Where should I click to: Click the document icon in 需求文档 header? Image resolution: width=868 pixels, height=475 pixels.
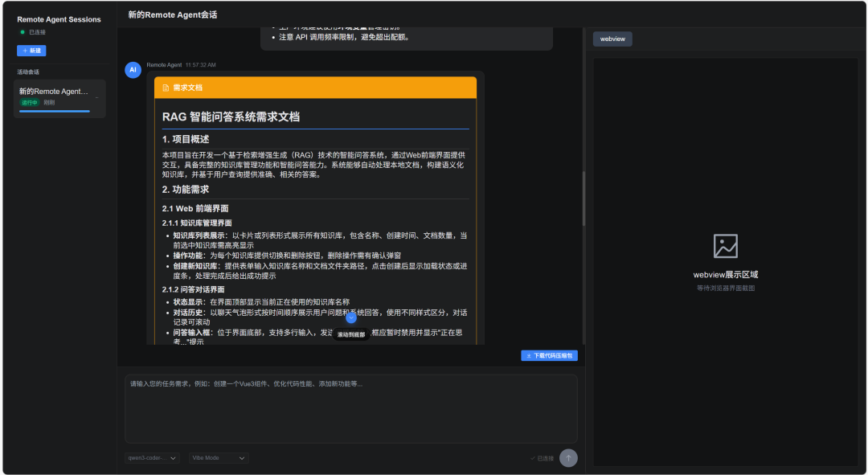point(166,88)
